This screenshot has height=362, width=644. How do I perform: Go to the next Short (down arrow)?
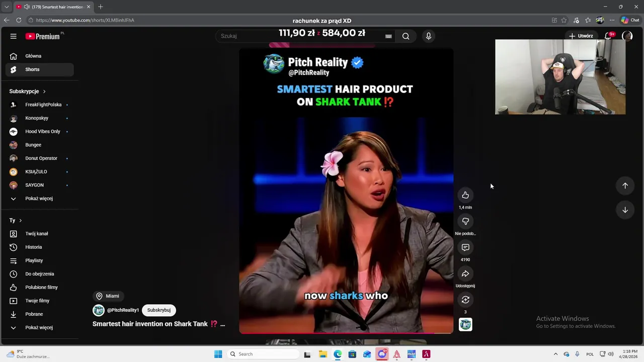[625, 210]
